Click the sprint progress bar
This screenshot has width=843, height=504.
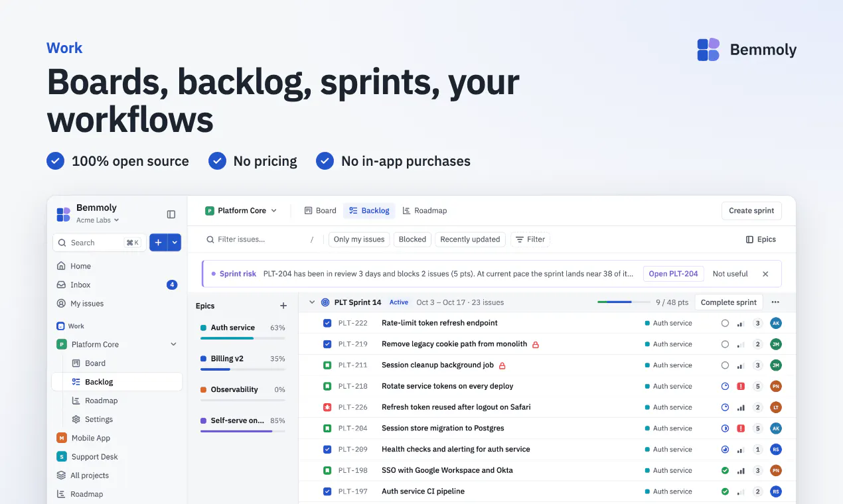(x=624, y=302)
